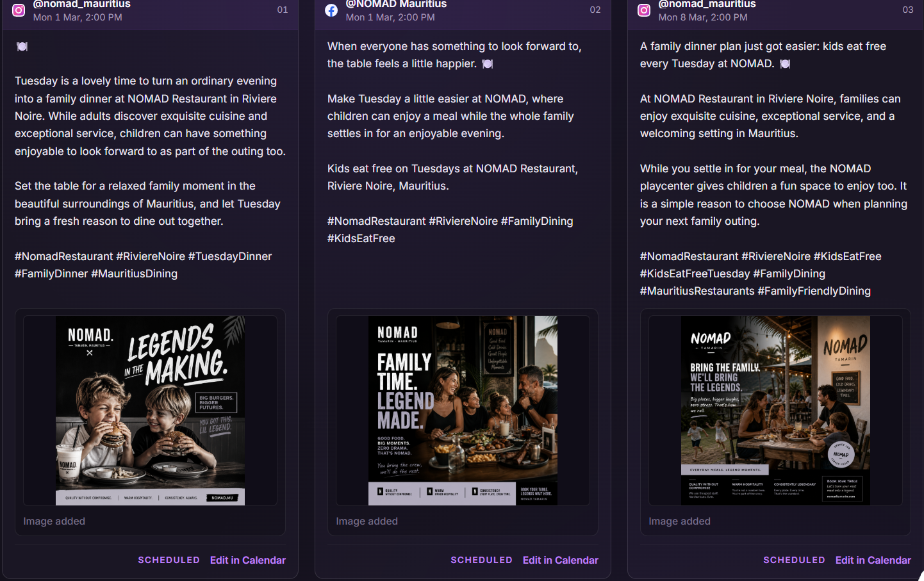Click Edit in Calendar on post 01
The height and width of the screenshot is (581, 924).
248,560
